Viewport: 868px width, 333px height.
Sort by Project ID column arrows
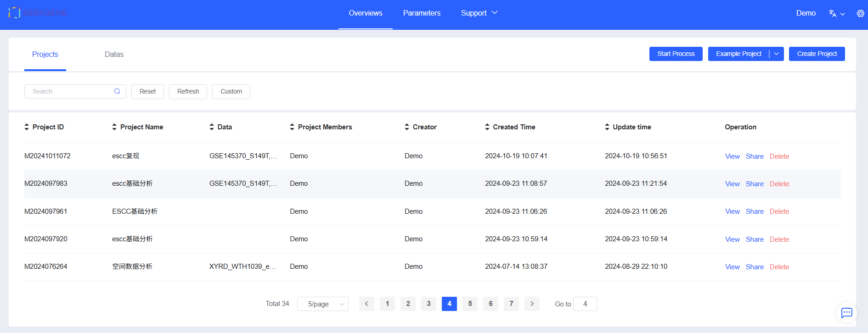tap(27, 127)
